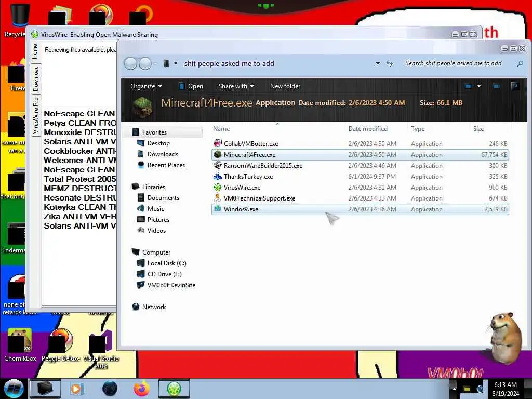532x399 pixels.
Task: Select MEMZ entry in VirusWire list
Action: pyautogui.click(x=79, y=188)
